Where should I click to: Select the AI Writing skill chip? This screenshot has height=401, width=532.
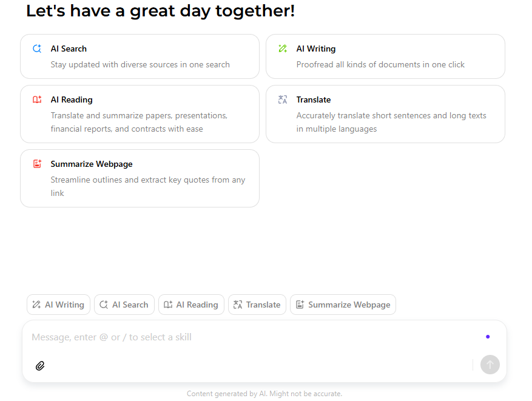tap(58, 305)
